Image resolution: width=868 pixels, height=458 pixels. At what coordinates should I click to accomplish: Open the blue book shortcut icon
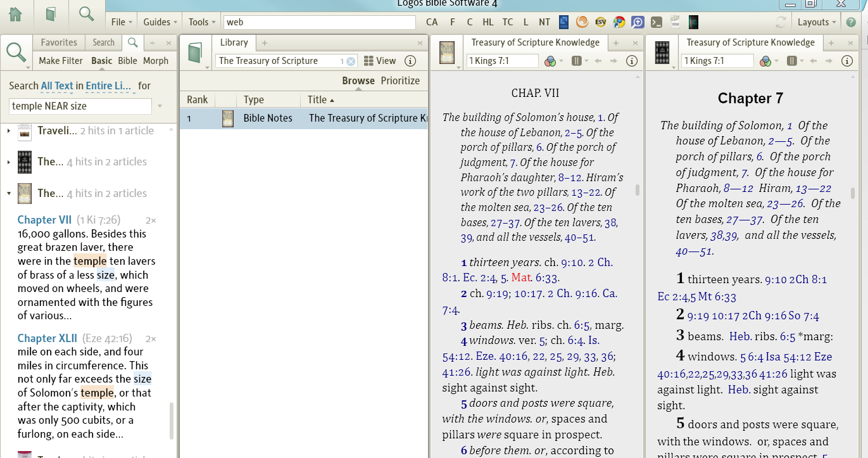click(x=563, y=22)
